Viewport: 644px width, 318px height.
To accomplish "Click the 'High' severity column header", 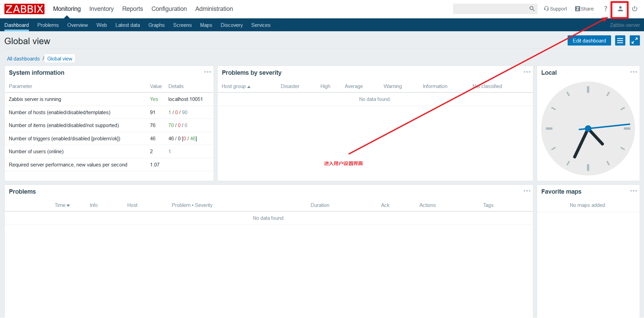I will click(325, 86).
